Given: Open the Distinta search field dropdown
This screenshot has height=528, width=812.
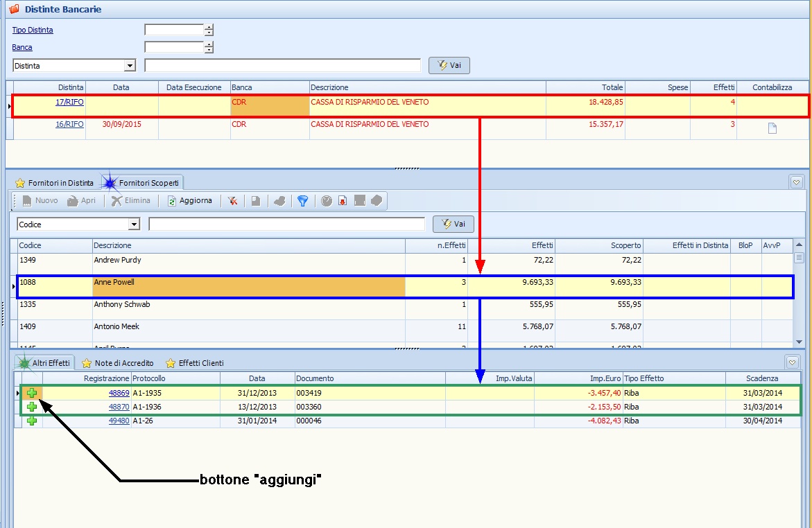Looking at the screenshot, I should 129,66.
